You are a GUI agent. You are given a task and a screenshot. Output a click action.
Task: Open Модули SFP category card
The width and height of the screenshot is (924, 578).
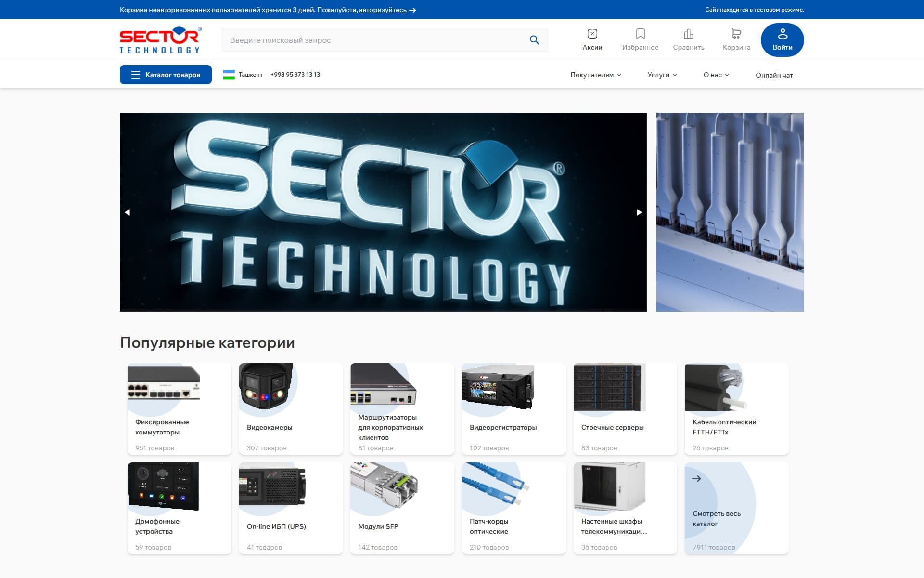[402, 508]
